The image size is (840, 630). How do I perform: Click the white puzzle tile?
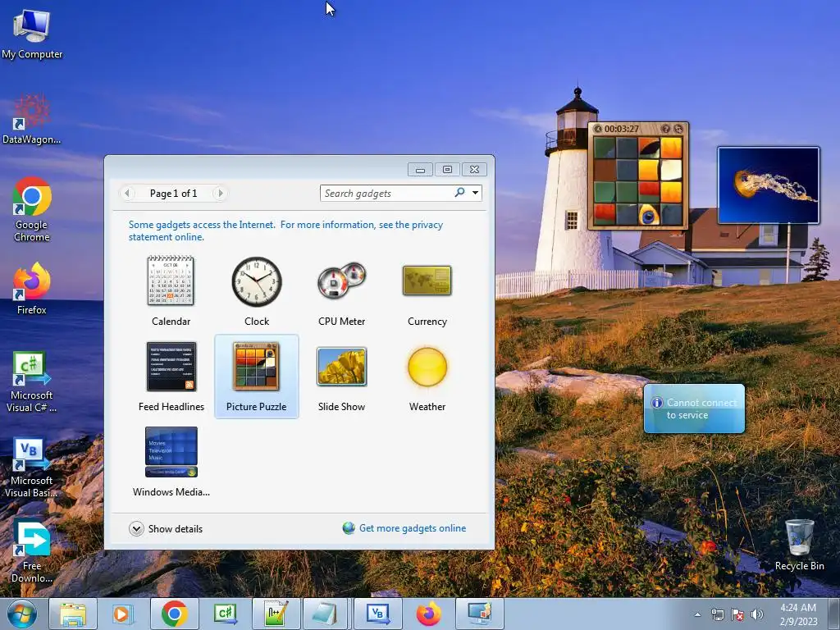tap(671, 171)
